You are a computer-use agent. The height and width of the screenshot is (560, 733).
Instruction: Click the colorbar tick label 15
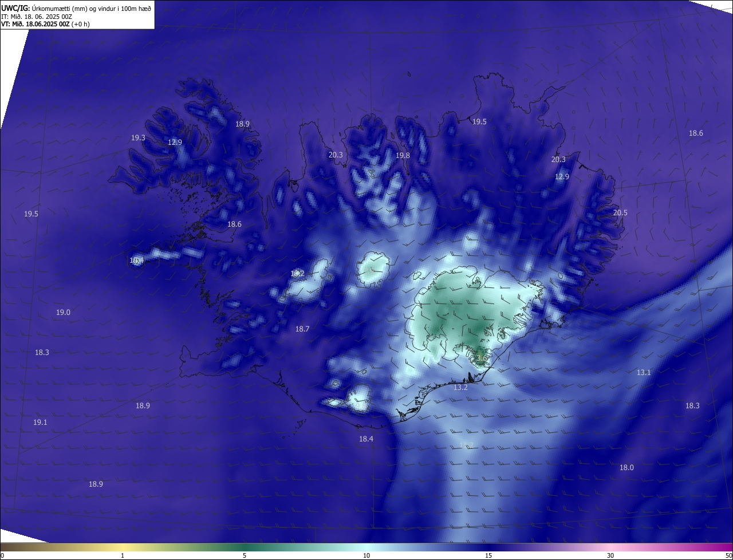pyautogui.click(x=488, y=556)
